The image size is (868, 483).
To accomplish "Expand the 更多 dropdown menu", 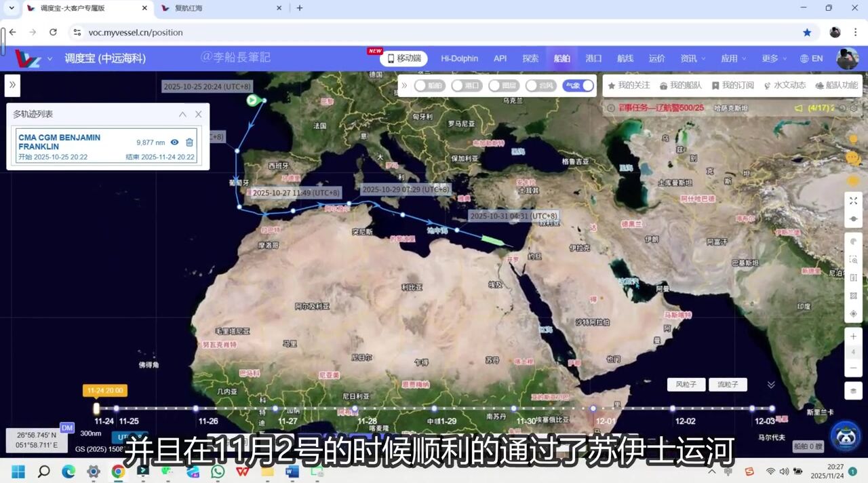I will [x=774, y=58].
